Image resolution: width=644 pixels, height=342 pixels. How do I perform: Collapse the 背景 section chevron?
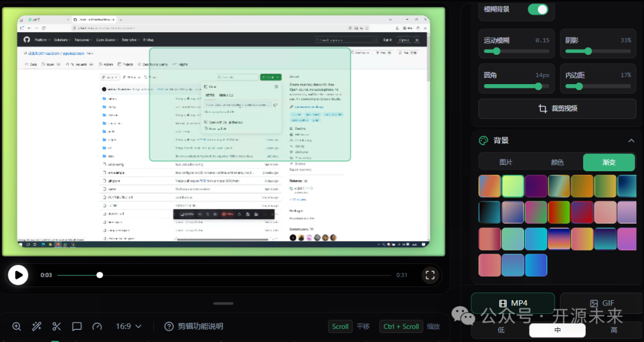point(631,141)
